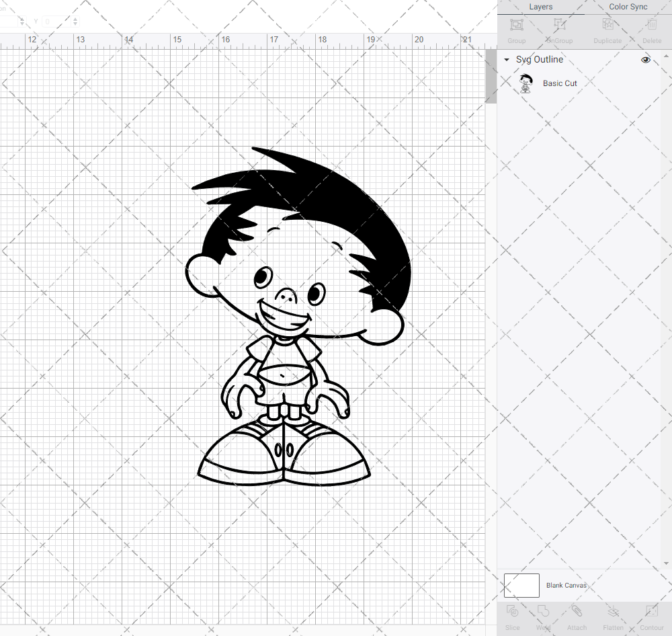Switch to the Layers tab
Viewport: 672px width, 636px height.
(x=540, y=7)
